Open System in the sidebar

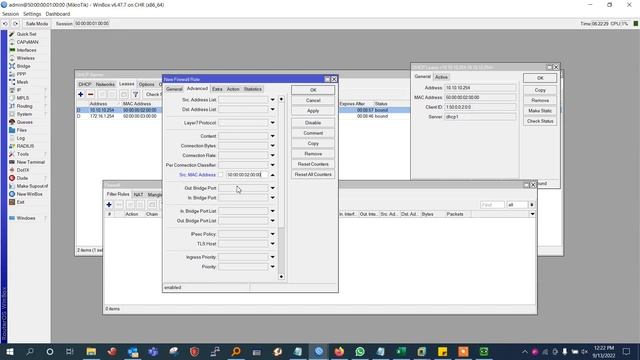click(x=24, y=114)
